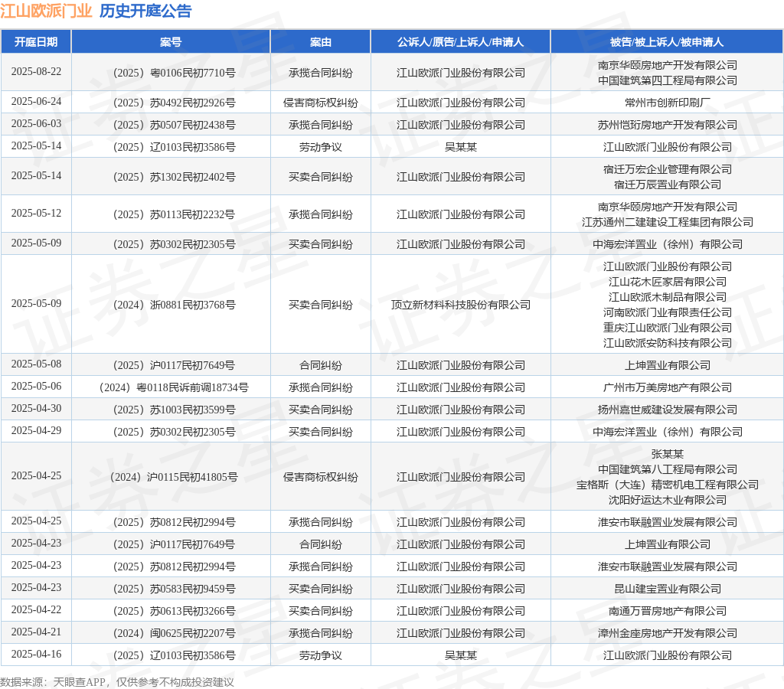
Task: Click defendant 常州市创新印刷厂
Action: pyautogui.click(x=668, y=103)
